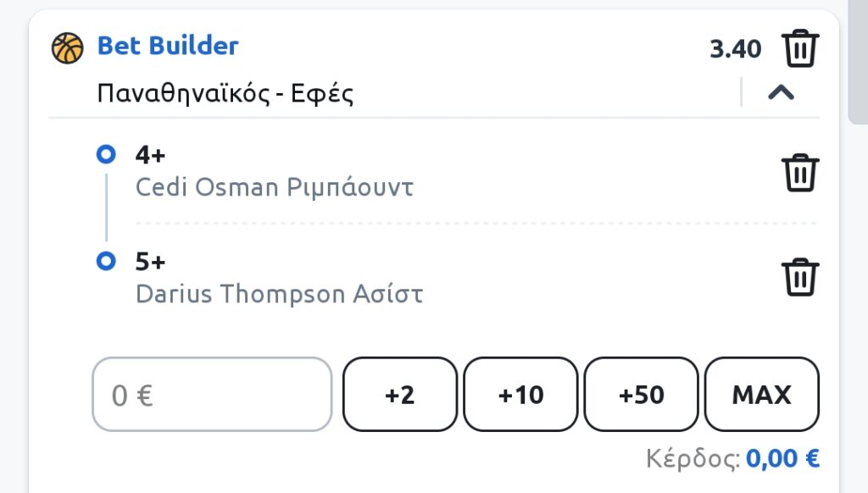Click the 4+ selection heading text

[x=151, y=155]
